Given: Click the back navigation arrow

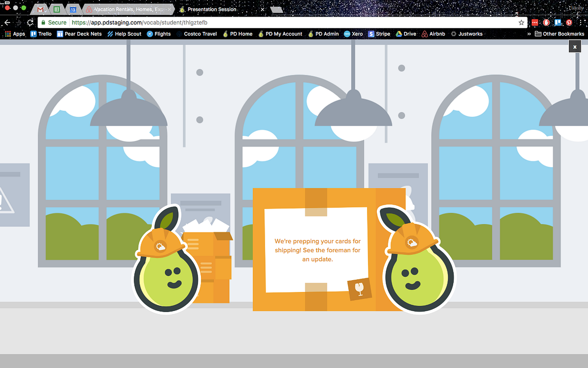Looking at the screenshot, I should [7, 22].
